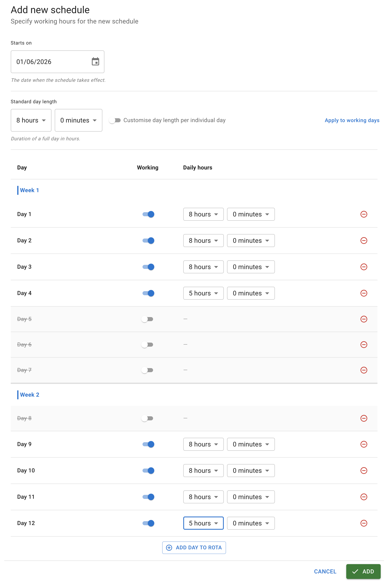Remove Day 9 from the rota
Image resolution: width=388 pixels, height=588 pixels.
(x=363, y=444)
